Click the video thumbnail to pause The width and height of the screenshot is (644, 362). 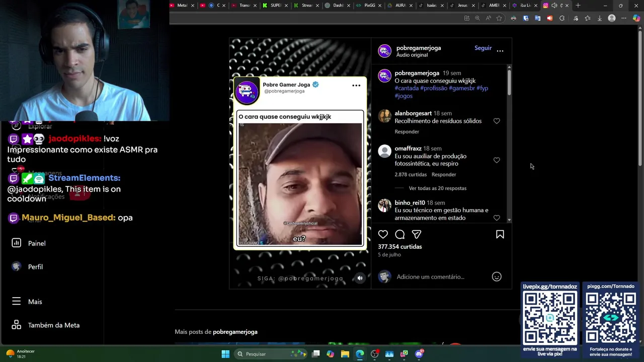pos(300,184)
